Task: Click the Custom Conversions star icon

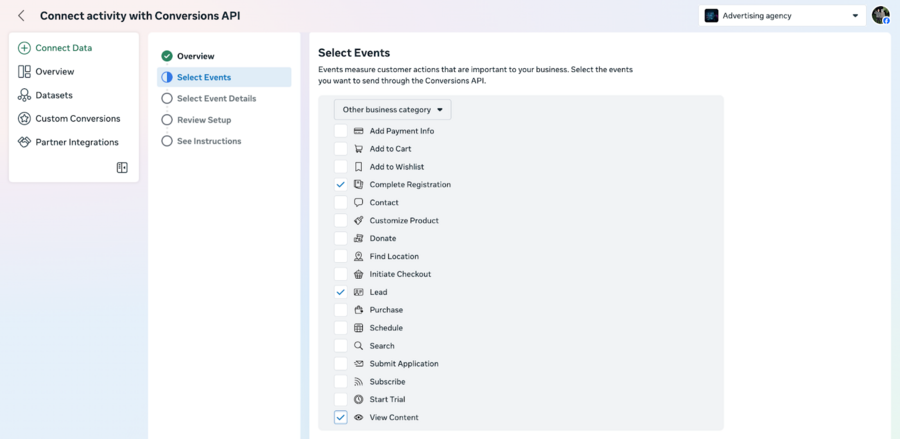Action: [x=24, y=119]
